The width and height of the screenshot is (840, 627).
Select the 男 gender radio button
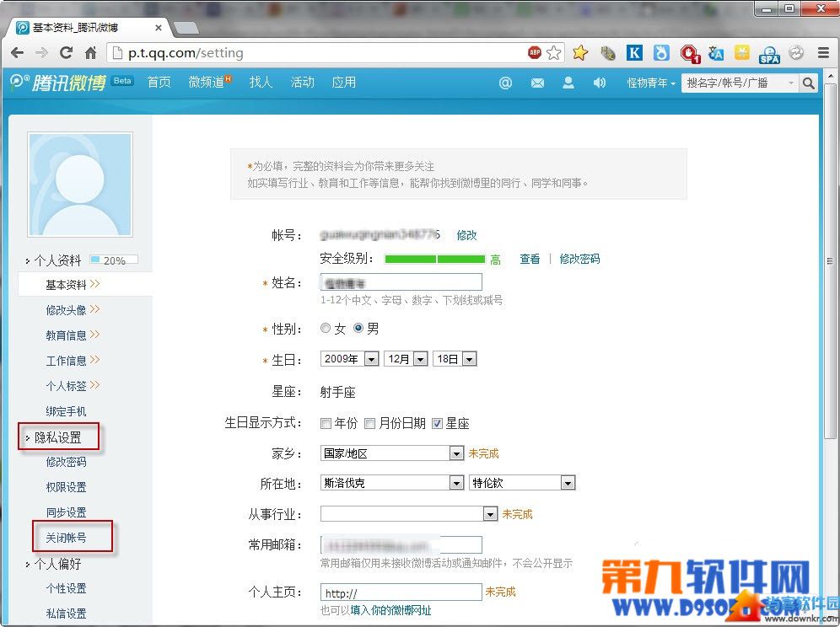coord(358,328)
